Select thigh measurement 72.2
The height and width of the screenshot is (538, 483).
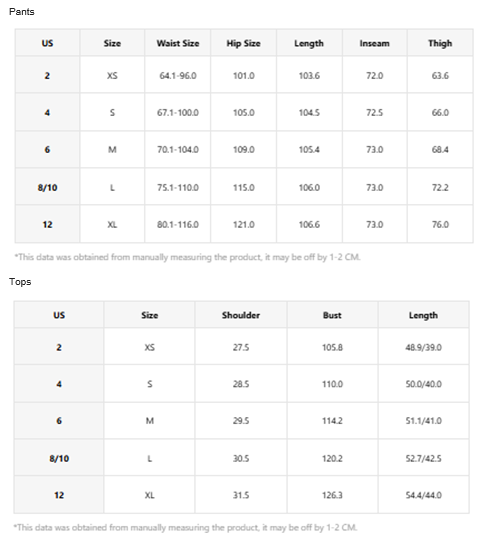(440, 188)
